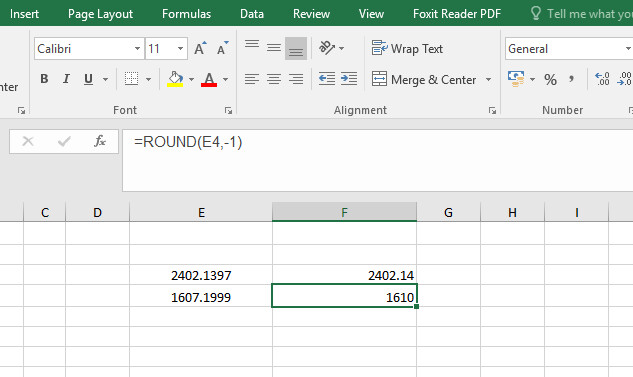The height and width of the screenshot is (377, 633).
Task: Switch to the Formulas tab
Action: click(x=187, y=14)
